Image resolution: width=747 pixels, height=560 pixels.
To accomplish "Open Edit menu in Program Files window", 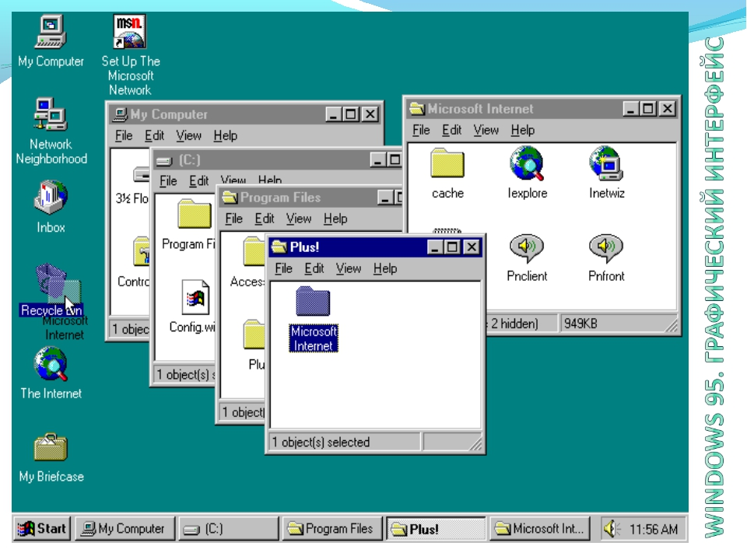I will click(x=265, y=219).
